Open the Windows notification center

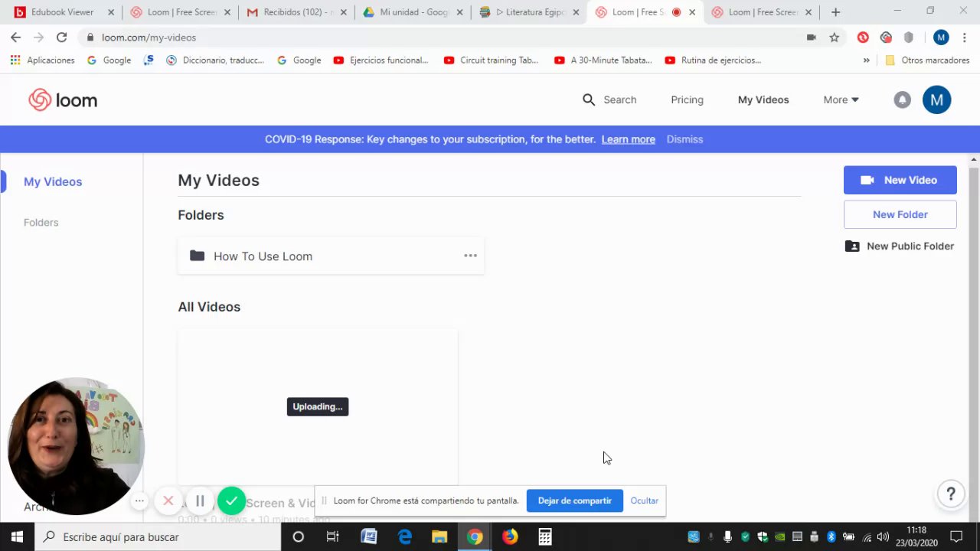(956, 536)
